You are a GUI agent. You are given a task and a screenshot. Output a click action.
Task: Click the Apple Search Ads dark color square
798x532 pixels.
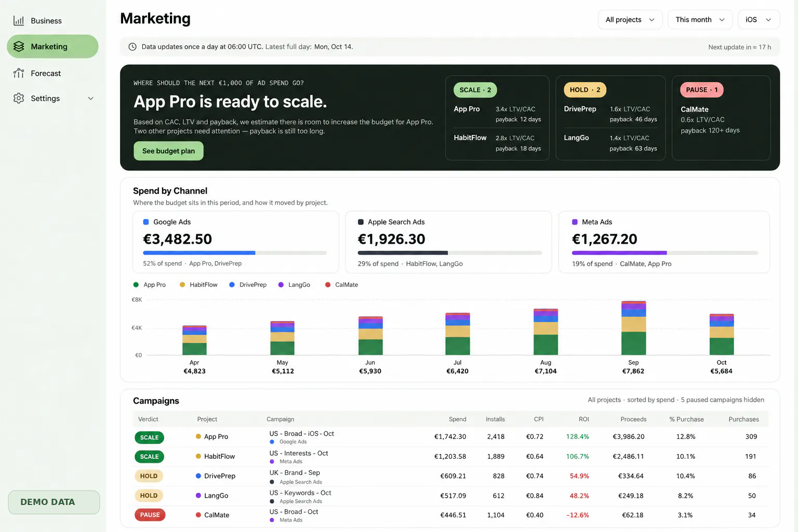click(x=361, y=222)
